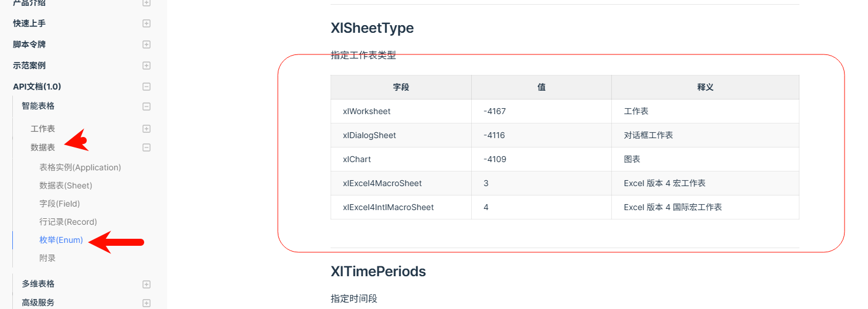This screenshot has height=309, width=868.
Task: Open the 表格实例(Application) page
Action: point(80,167)
